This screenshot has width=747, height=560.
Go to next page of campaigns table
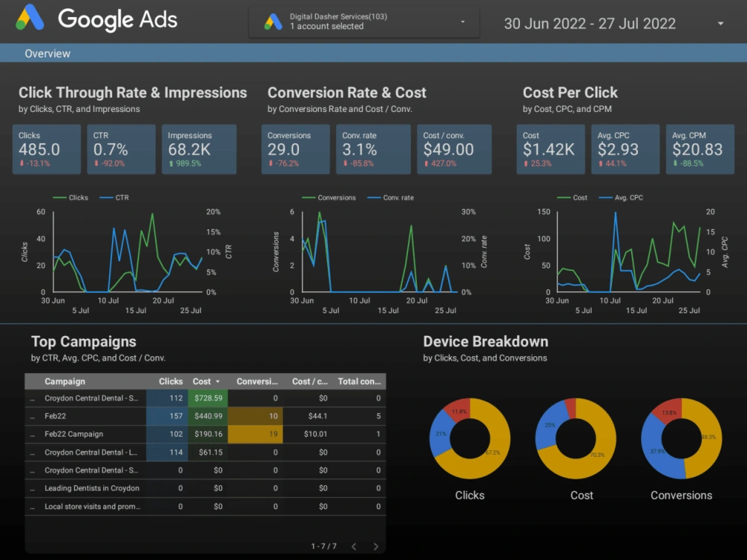(x=376, y=547)
